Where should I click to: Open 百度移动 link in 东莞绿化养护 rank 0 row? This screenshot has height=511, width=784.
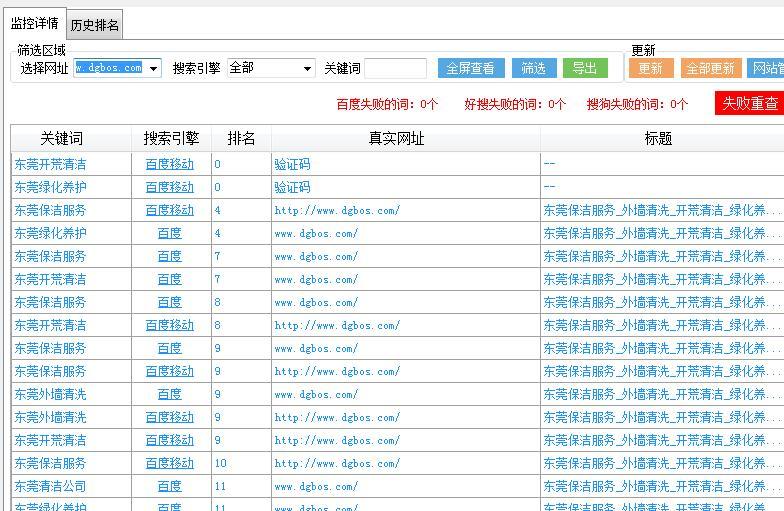[170, 187]
